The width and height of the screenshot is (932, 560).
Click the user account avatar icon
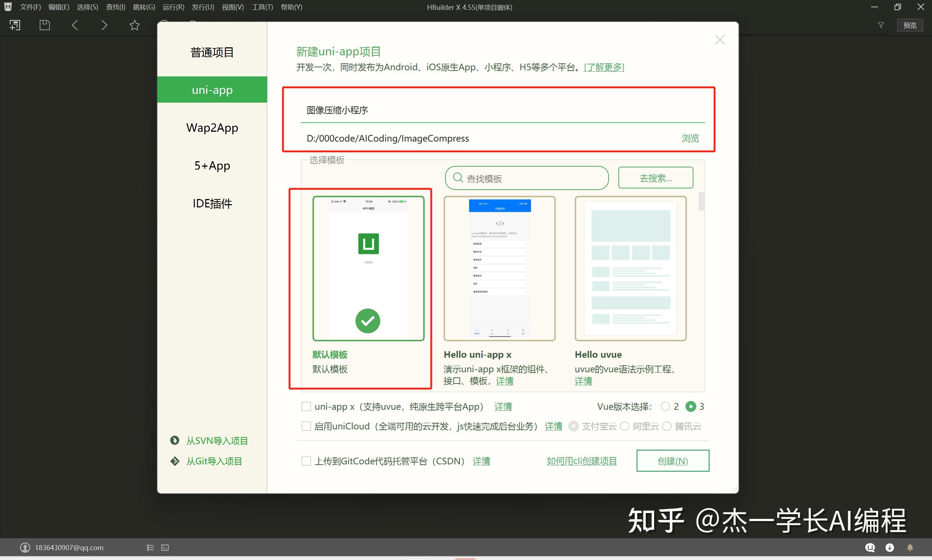(25, 548)
